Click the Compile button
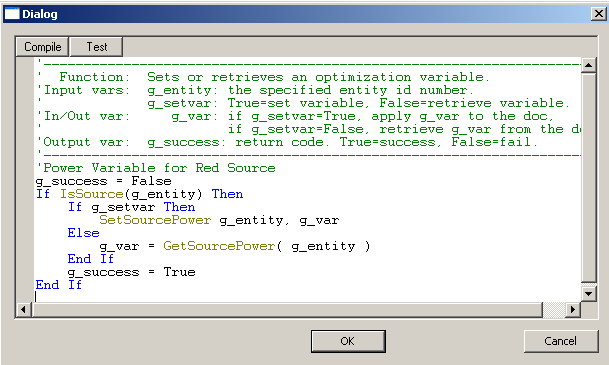Image resolution: width=609 pixels, height=365 pixels. 43,47
